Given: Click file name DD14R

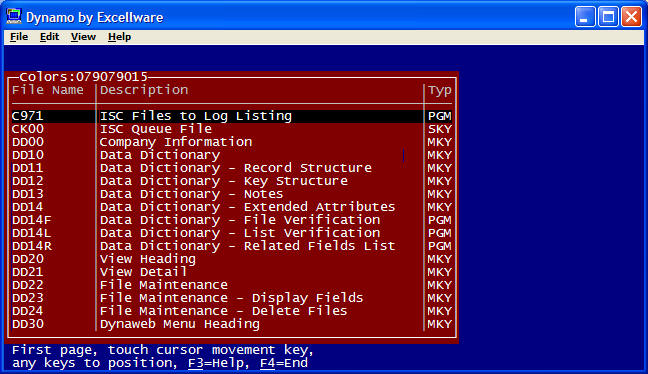Looking at the screenshot, I should pos(32,246).
